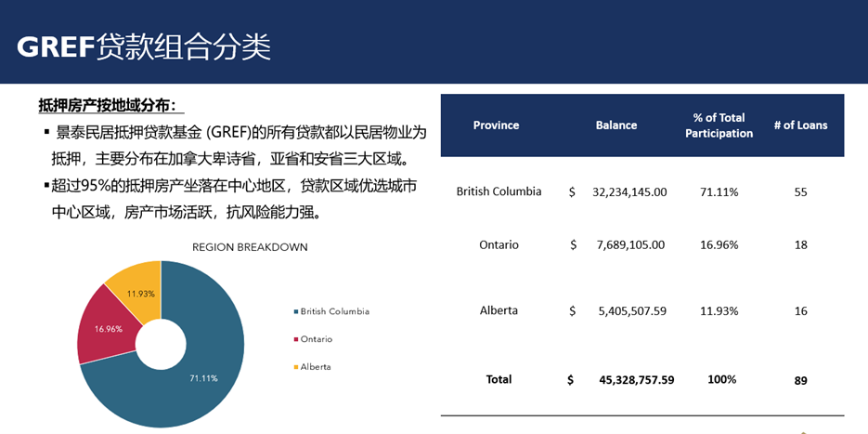Select the bullet line starting 景泰民居抵押贷款基金
This screenshot has height=434, width=868.
tap(235, 133)
